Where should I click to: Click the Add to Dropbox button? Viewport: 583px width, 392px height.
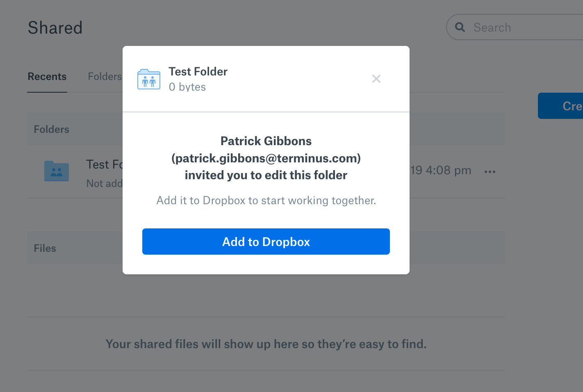pos(266,242)
